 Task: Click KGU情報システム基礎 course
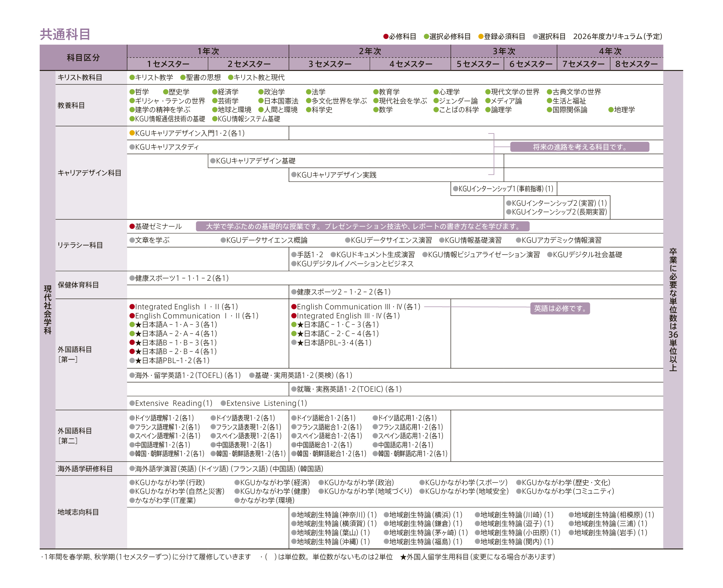coord(246,119)
